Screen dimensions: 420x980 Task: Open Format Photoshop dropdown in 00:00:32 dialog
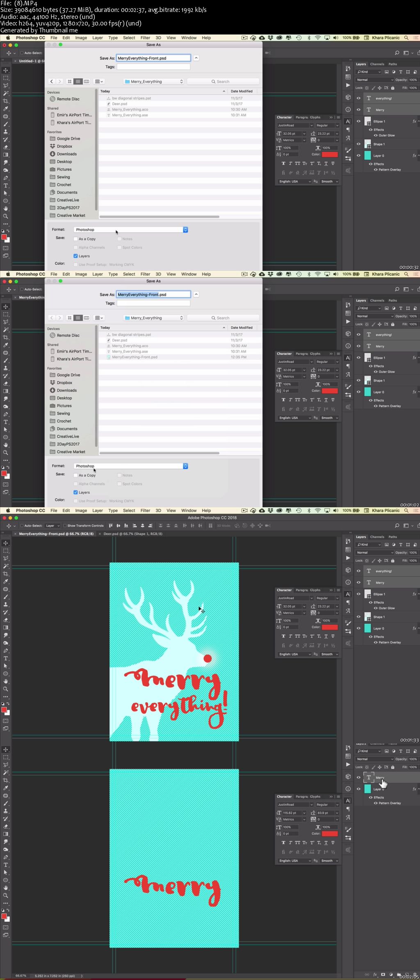[131, 230]
